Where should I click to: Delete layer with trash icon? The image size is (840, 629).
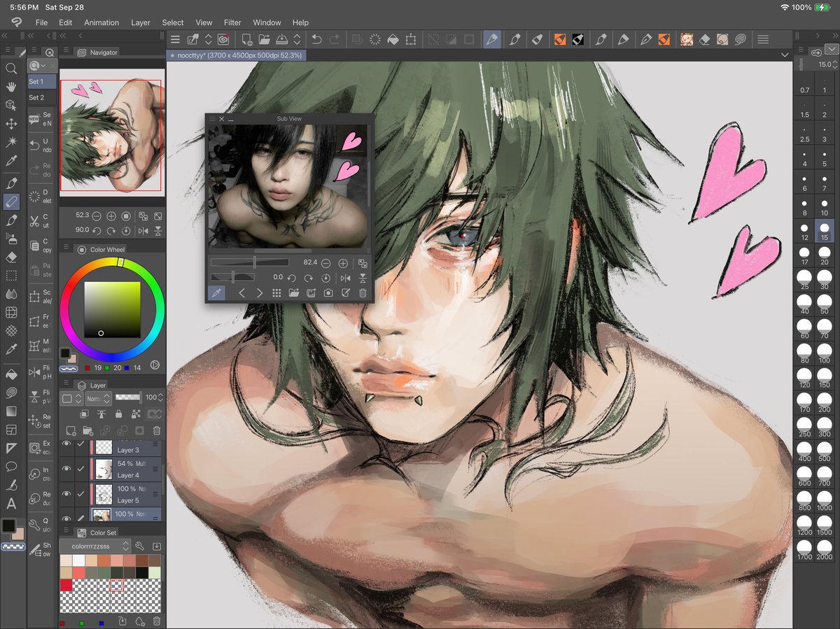click(x=157, y=431)
